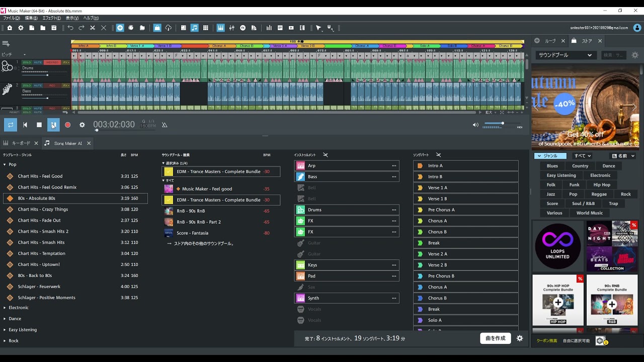Screen dimensions: 644x362
Task: Expand Easy Listening template genre
Action: 5,330
